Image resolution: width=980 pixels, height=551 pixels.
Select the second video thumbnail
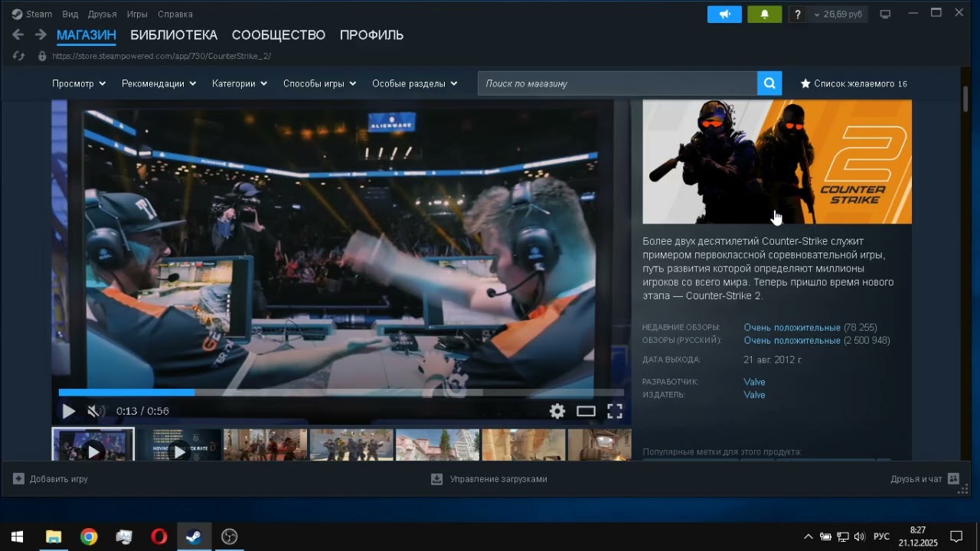click(x=179, y=445)
